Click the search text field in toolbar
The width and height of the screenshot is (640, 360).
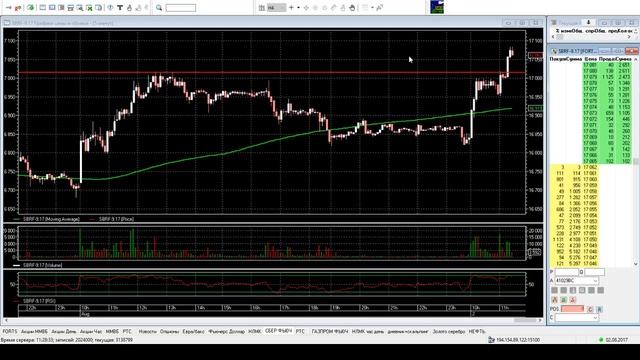180,7
